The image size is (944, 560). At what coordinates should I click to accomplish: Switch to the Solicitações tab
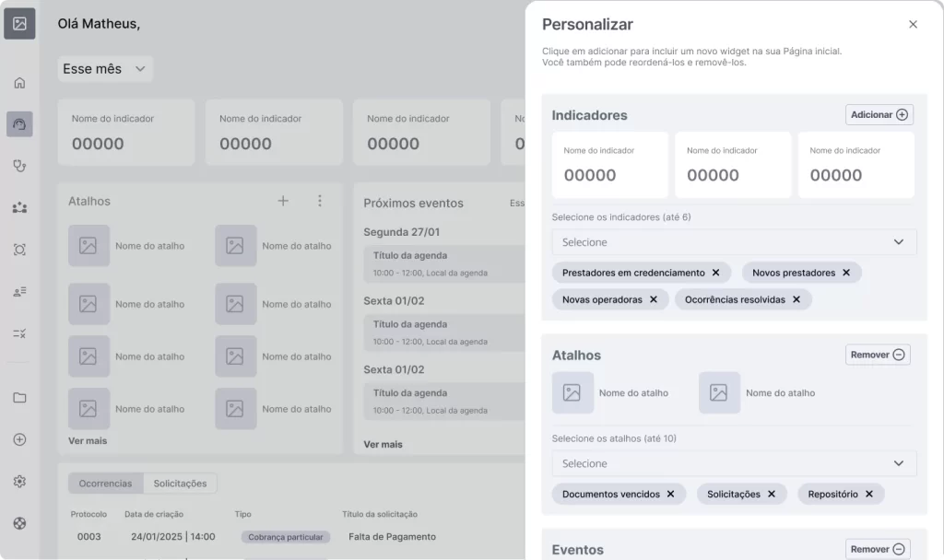pyautogui.click(x=181, y=483)
